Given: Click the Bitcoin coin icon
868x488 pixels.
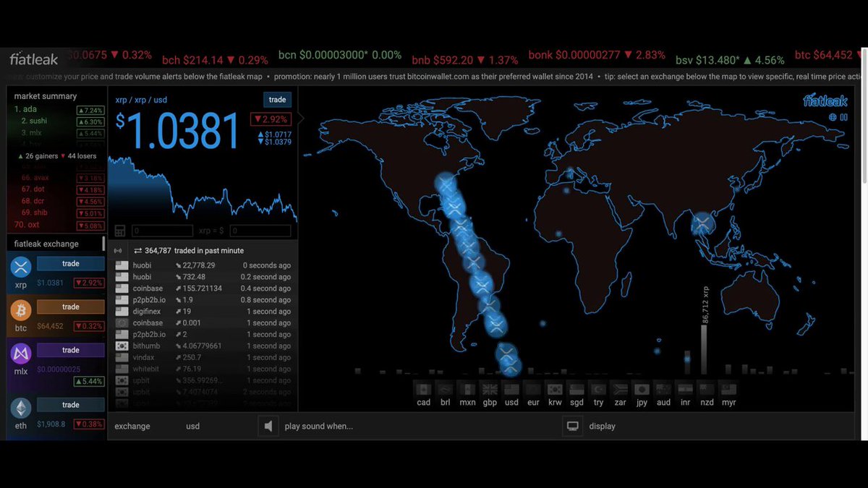Looking at the screenshot, I should coord(20,311).
